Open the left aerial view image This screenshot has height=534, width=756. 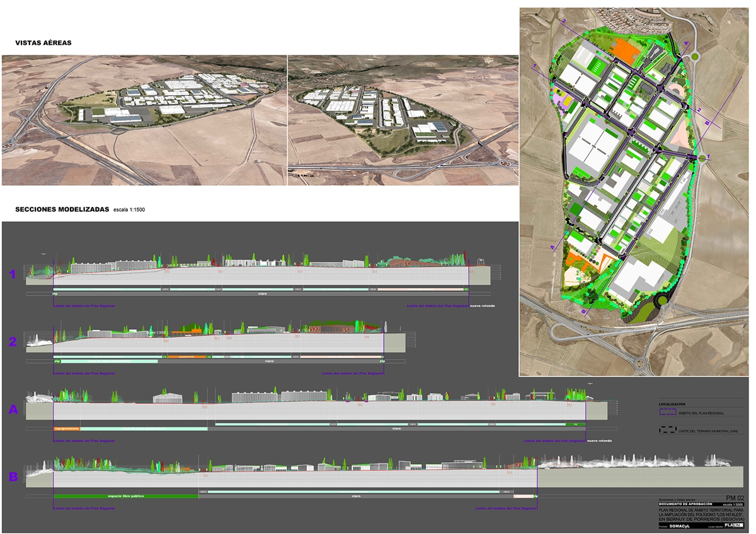(x=144, y=120)
